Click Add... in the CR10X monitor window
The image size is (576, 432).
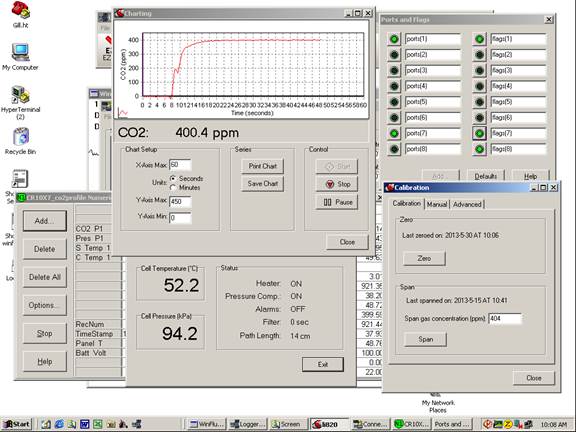tap(45, 221)
